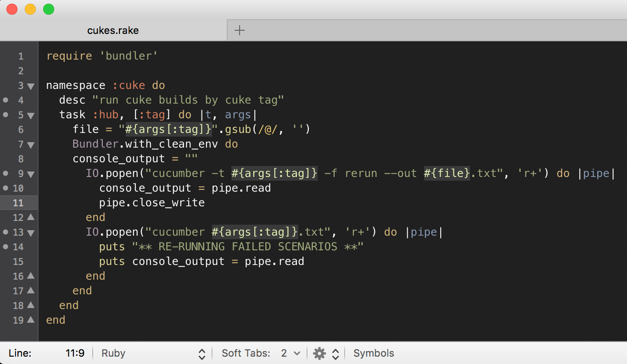Click the "require 'bundler'" code line
The image size is (627, 364).
coord(102,56)
